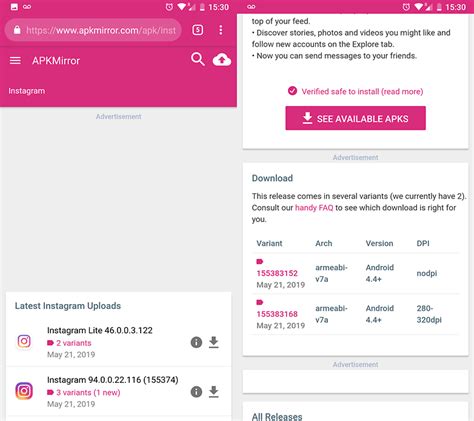
Task: Tap the search magnifier icon
Action: tap(198, 59)
